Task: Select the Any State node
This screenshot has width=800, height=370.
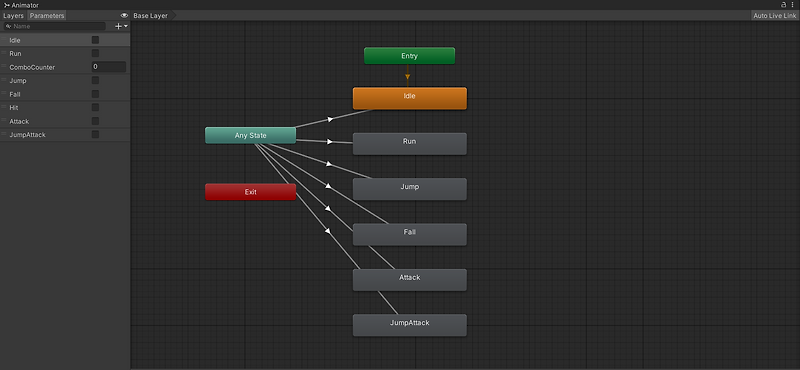Action: coord(251,135)
